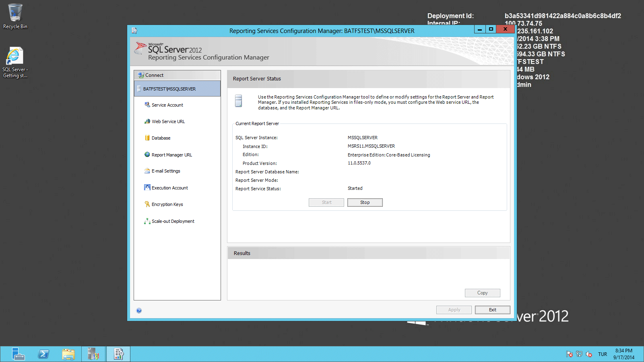Open the Recycle Bin
The image size is (644, 362).
[x=15, y=14]
